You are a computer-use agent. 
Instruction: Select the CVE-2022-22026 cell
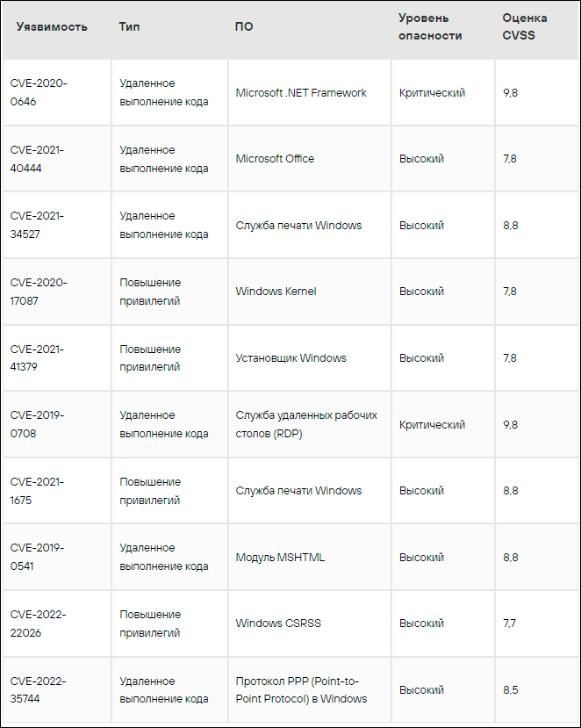pyautogui.click(x=39, y=623)
